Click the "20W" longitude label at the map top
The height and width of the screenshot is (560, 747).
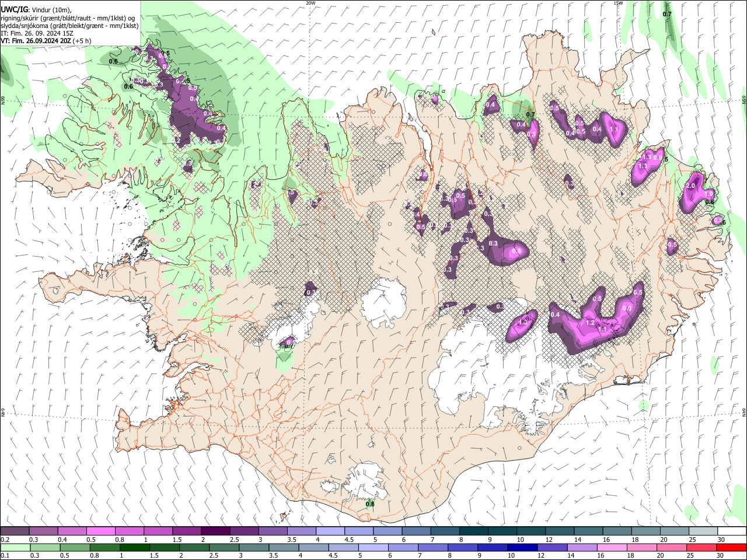[x=310, y=3]
